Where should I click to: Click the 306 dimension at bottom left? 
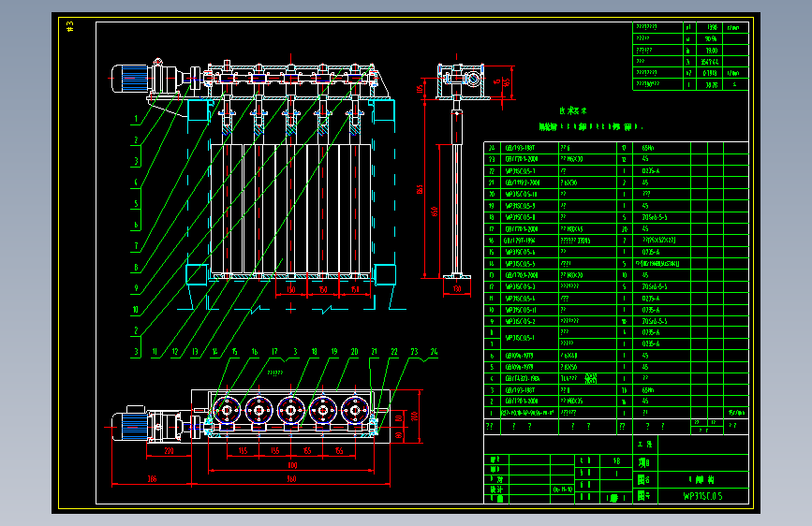152,479
